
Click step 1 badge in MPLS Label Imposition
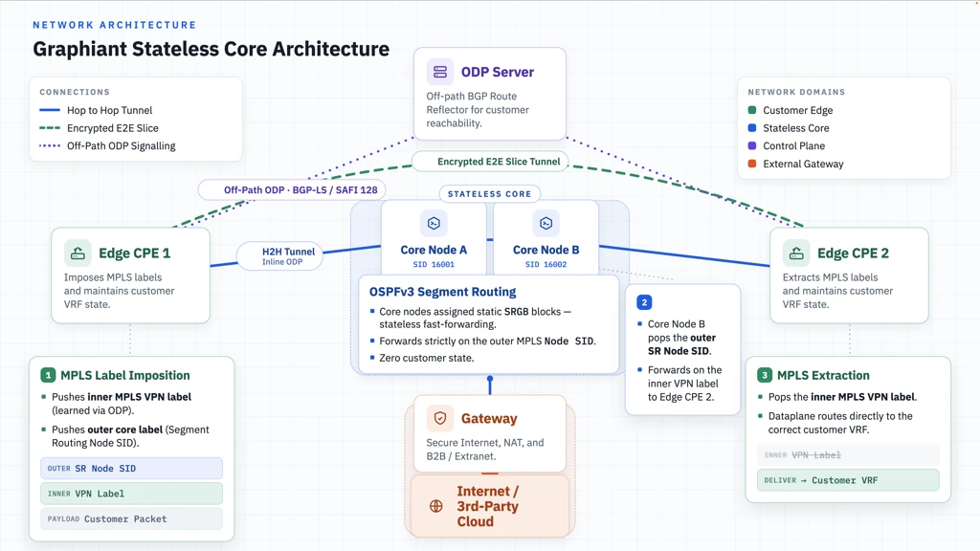click(x=48, y=375)
